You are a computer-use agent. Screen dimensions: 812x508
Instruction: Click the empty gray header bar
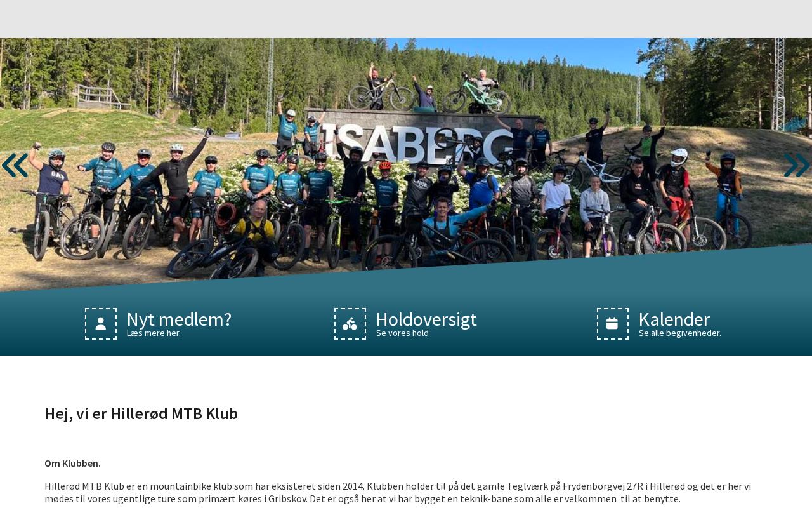click(406, 19)
